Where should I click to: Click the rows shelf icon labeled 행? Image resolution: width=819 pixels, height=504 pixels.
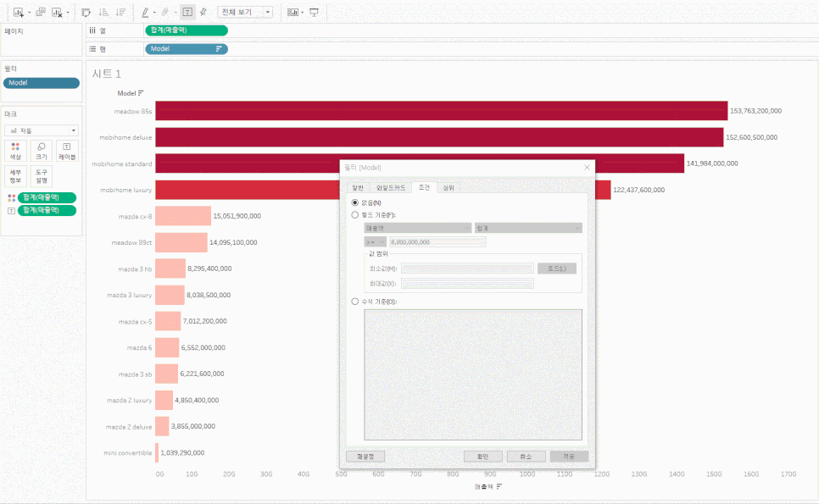(x=92, y=49)
